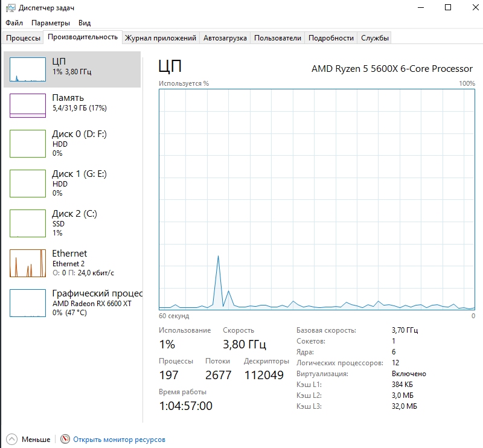The image size is (483, 448).
Task: Open the Службы tab
Action: [375, 38]
